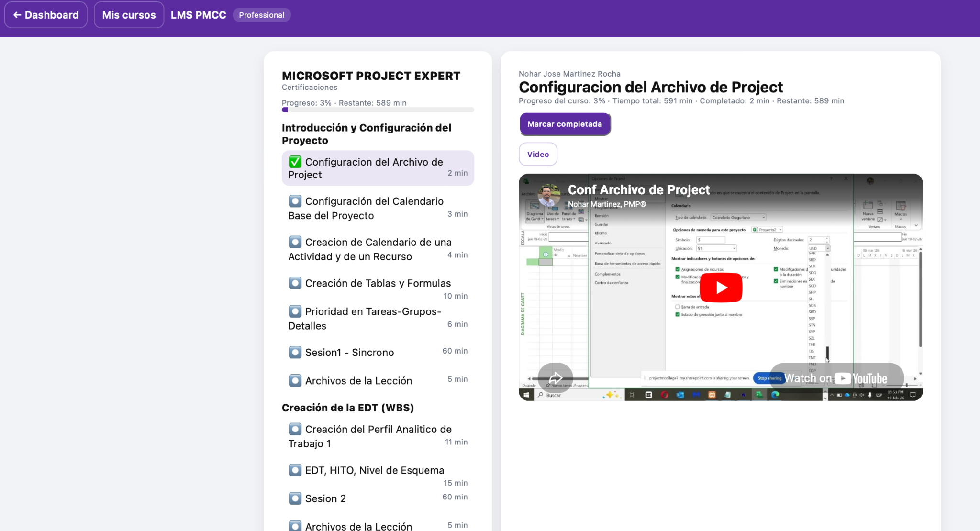The height and width of the screenshot is (531, 980).
Task: Click Marcar completada button
Action: coord(565,124)
